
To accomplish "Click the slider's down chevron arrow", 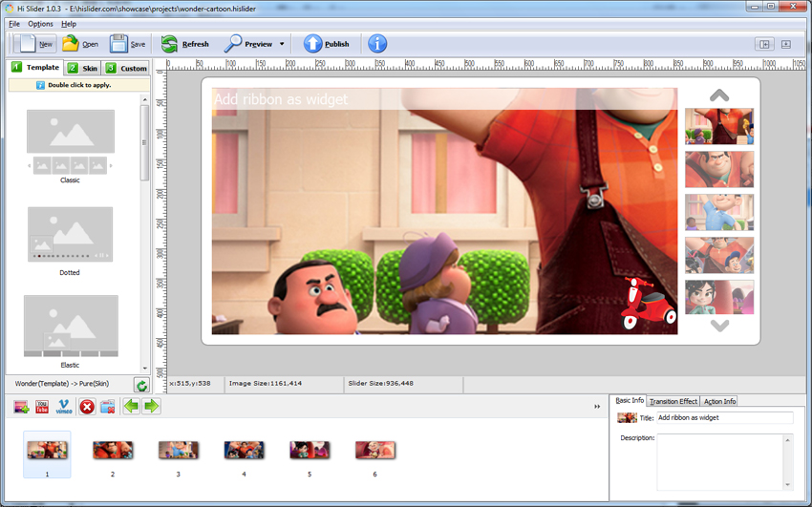I will pos(719,326).
